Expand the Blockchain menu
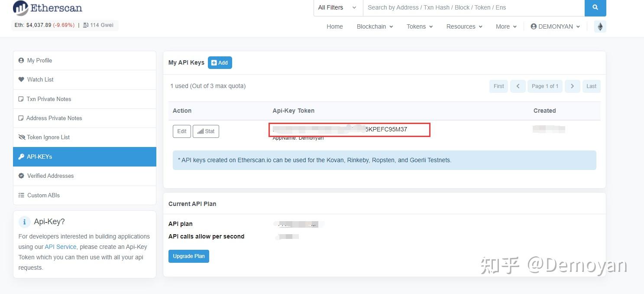Screen dimensions: 644x294 tap(375, 26)
